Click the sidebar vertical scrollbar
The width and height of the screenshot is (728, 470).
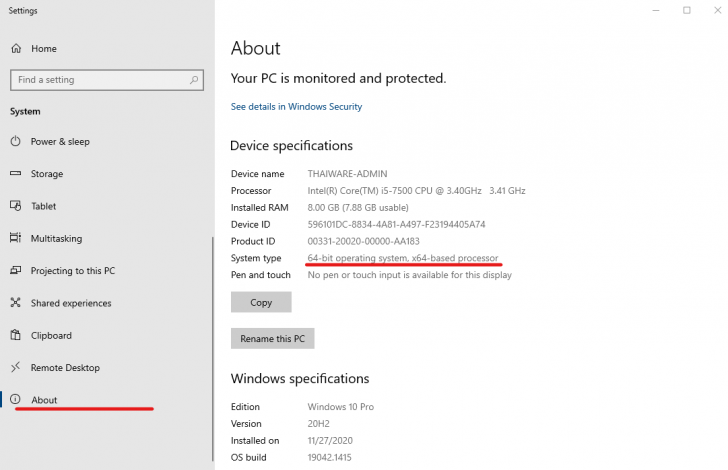[x=213, y=348]
